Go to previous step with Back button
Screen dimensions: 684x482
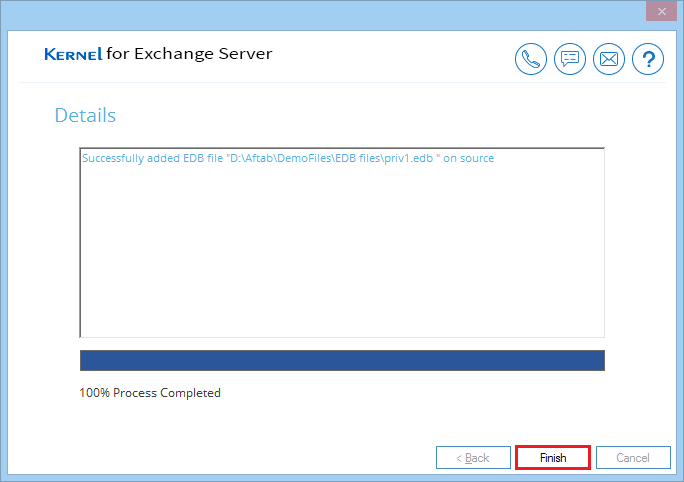(473, 458)
